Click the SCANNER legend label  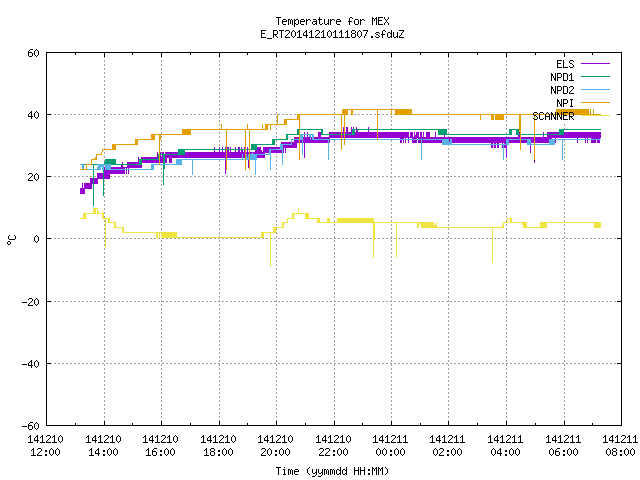553,116
